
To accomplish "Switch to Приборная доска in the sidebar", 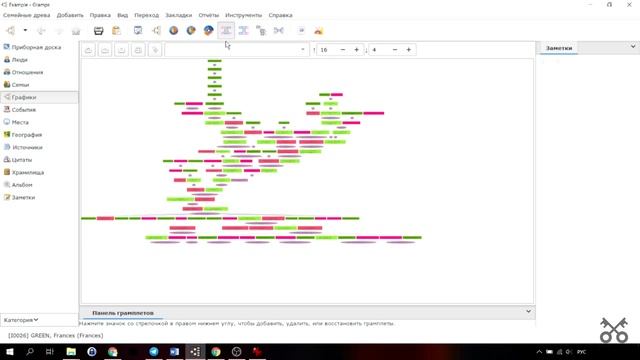I will coord(39,47).
